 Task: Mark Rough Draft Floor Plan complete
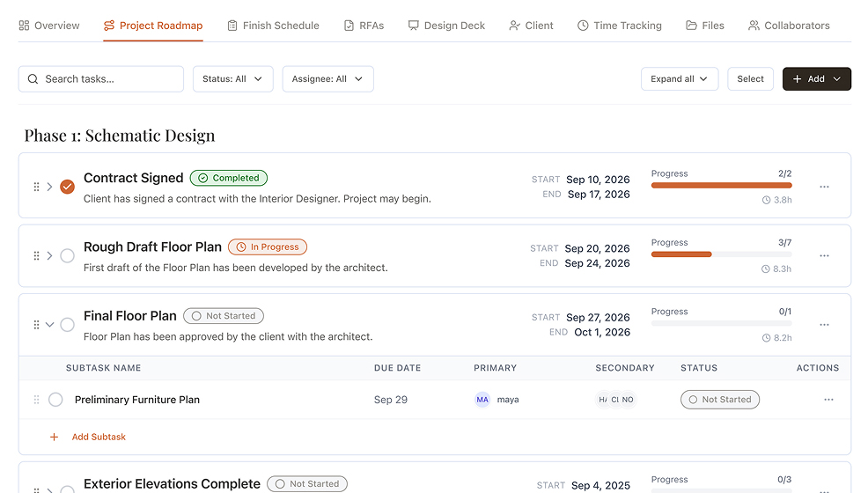coord(68,255)
